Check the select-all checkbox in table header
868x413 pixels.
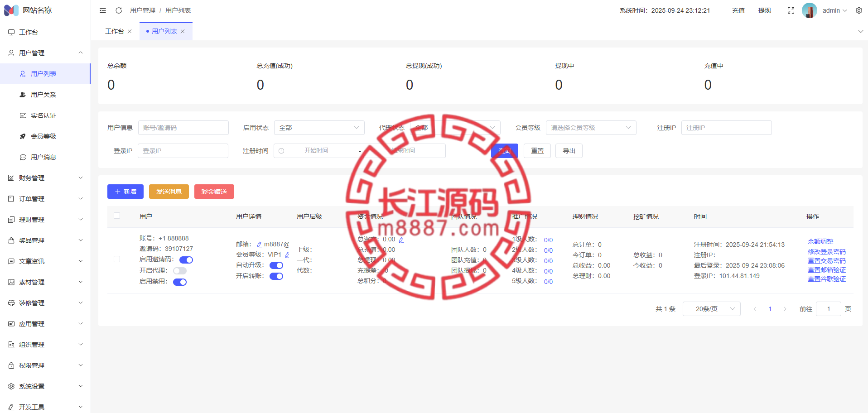117,216
